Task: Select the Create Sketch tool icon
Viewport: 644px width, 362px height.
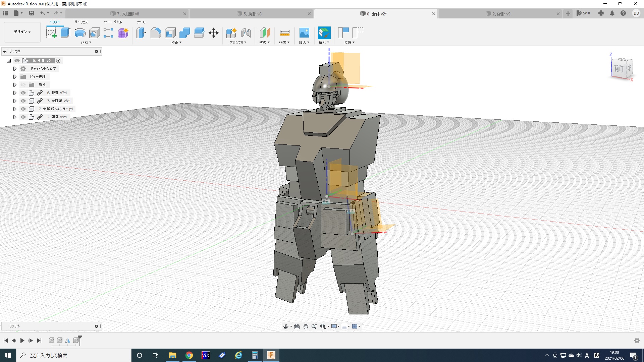Action: (51, 33)
